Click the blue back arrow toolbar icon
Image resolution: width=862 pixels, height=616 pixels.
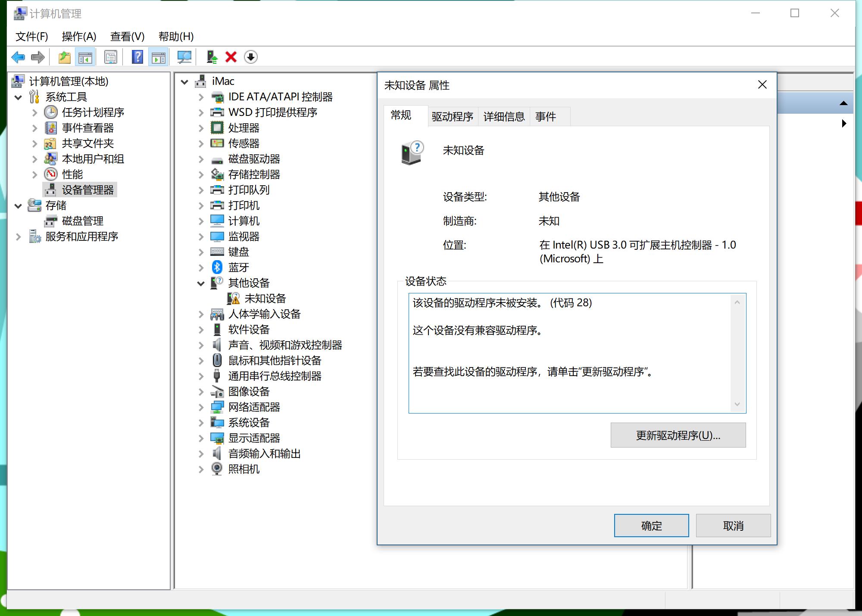(x=18, y=57)
